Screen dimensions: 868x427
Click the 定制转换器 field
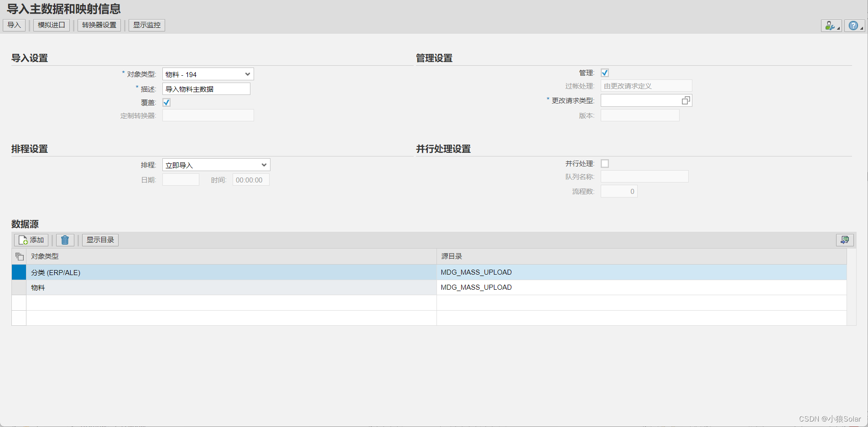tap(208, 115)
